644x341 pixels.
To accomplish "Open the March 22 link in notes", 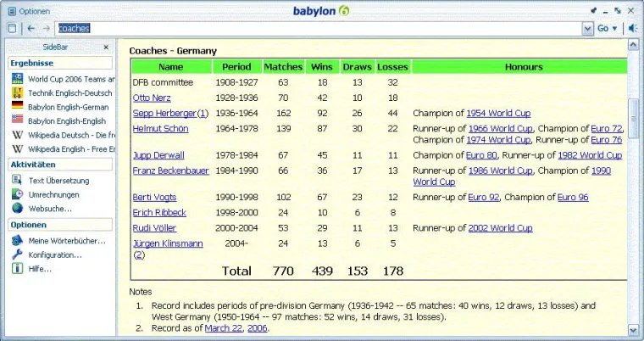I will point(225,328).
